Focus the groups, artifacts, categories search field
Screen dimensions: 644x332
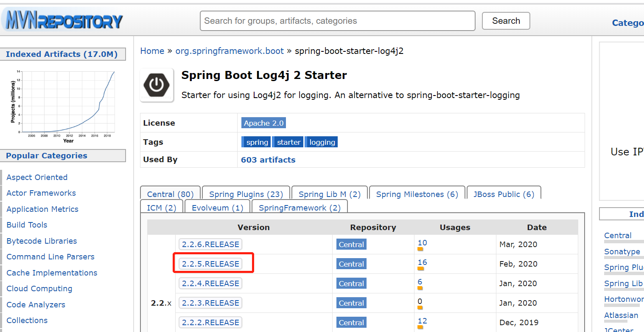[337, 21]
